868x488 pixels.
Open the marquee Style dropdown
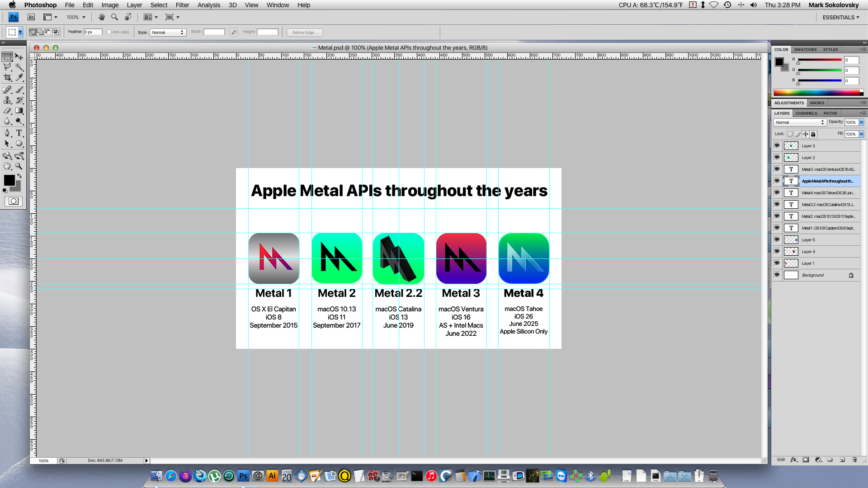point(168,32)
